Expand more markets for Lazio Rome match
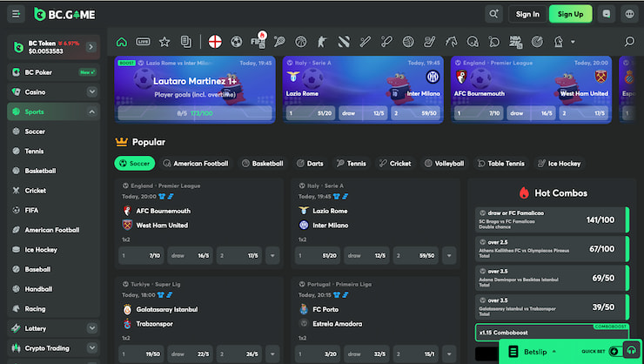The height and width of the screenshot is (364, 644). point(446,256)
